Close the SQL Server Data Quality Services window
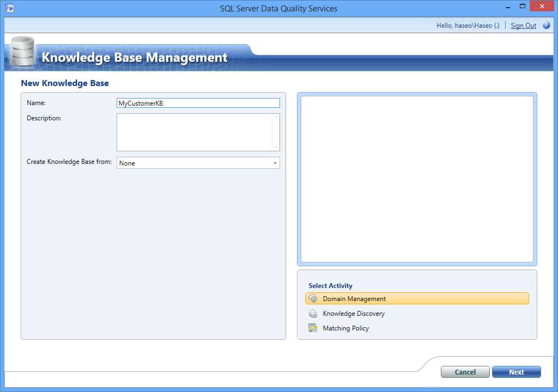 (x=542, y=7)
